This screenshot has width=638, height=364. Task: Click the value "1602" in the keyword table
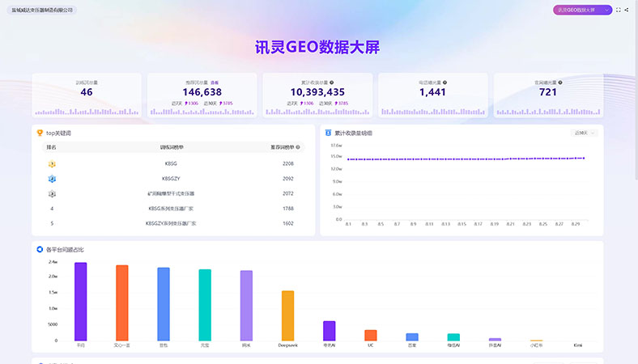(x=288, y=223)
